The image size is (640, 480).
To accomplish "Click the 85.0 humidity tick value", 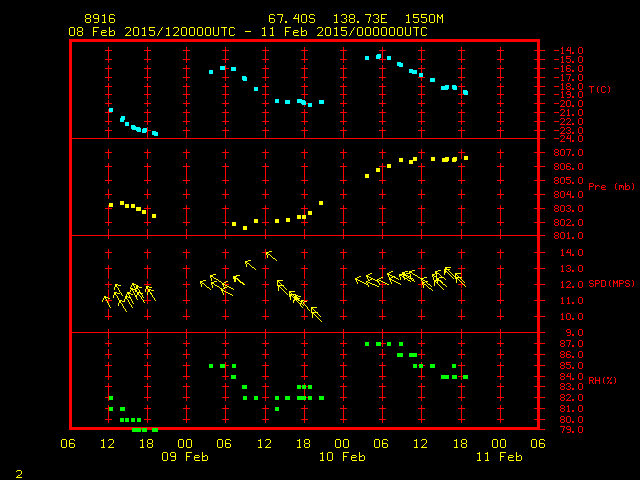I will click(572, 366).
